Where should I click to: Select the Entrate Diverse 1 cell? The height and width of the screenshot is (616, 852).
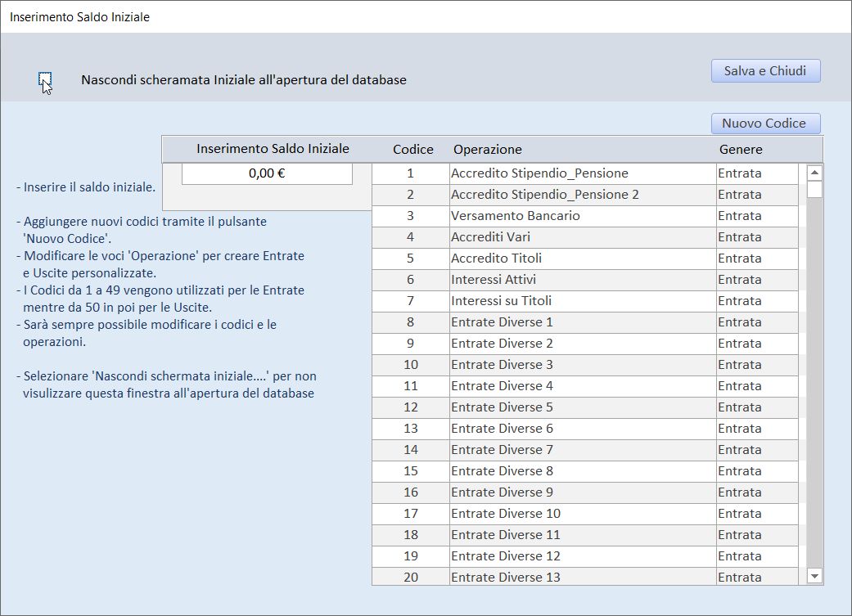coord(583,322)
